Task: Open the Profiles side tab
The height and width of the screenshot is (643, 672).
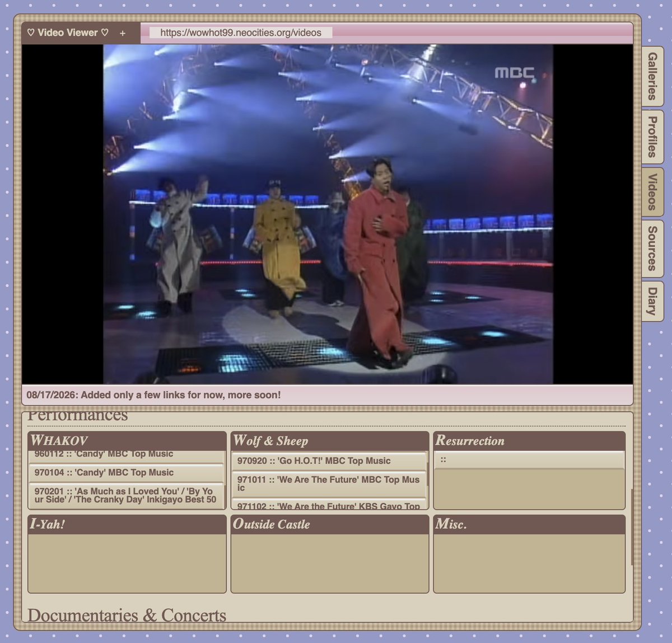Action: [652, 137]
